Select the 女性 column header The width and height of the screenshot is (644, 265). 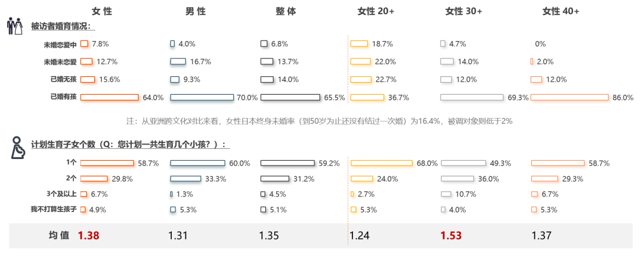click(x=101, y=11)
